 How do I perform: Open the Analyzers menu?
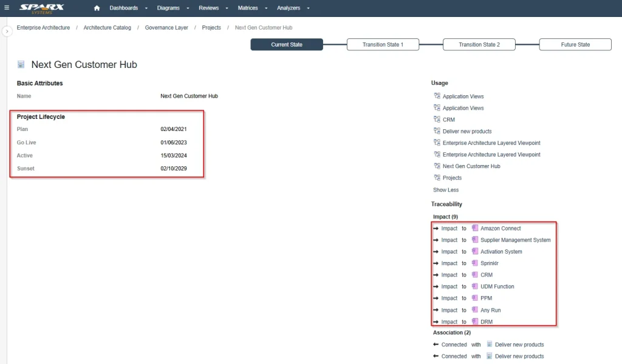[289, 8]
